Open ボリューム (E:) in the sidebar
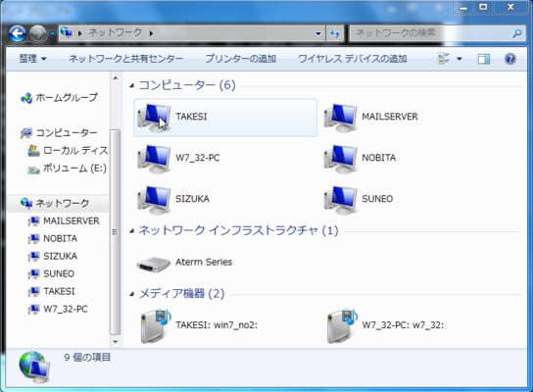Image resolution: width=533 pixels, height=392 pixels. (x=68, y=168)
